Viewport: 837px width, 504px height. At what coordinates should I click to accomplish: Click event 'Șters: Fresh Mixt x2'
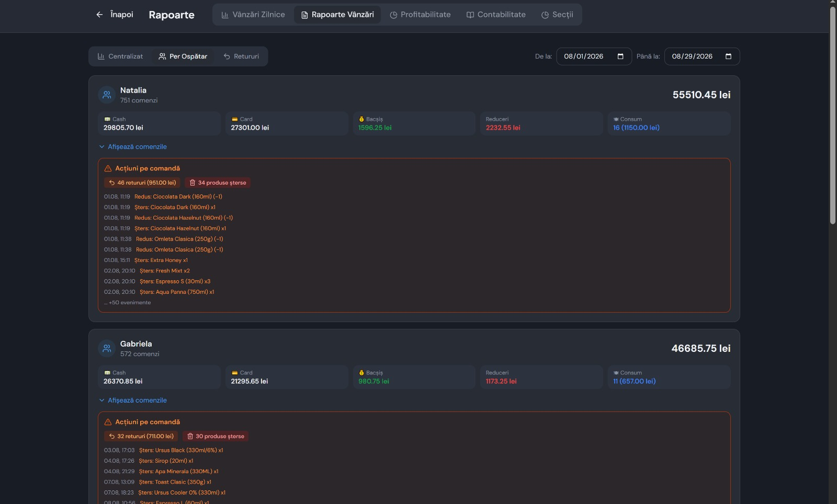(165, 271)
